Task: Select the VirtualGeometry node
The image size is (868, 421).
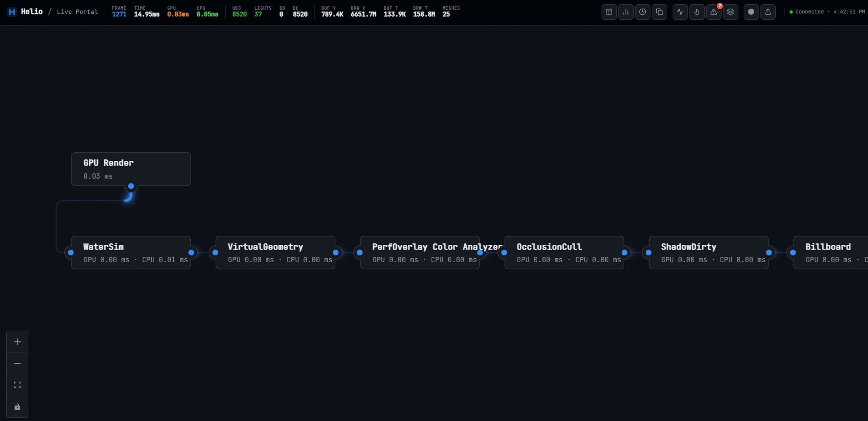Action: click(x=276, y=253)
